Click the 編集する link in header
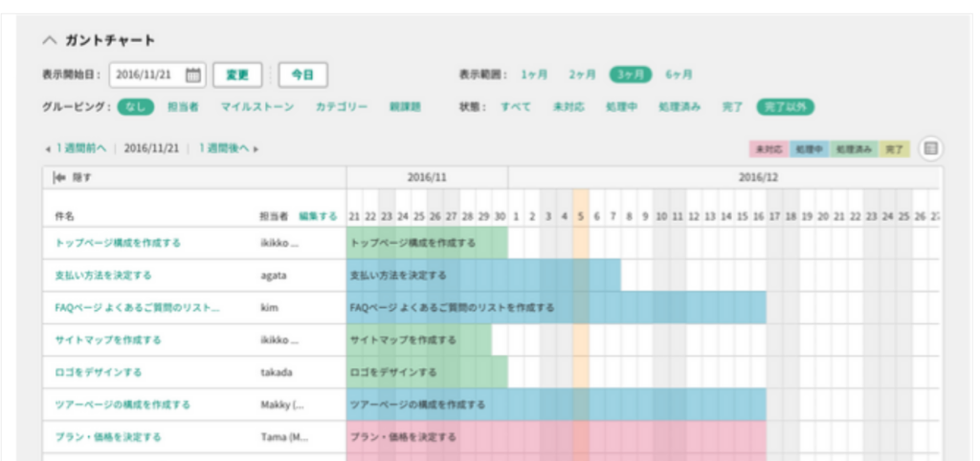The image size is (980, 461). point(318,216)
